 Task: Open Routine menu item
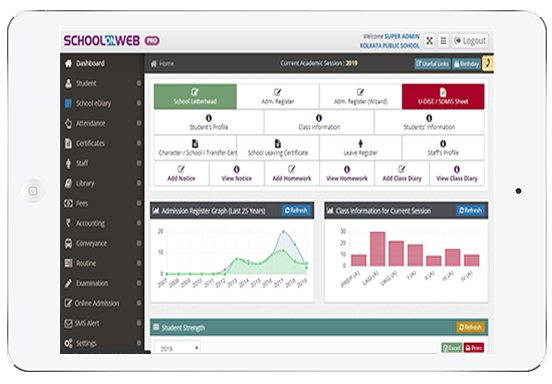coord(102,263)
